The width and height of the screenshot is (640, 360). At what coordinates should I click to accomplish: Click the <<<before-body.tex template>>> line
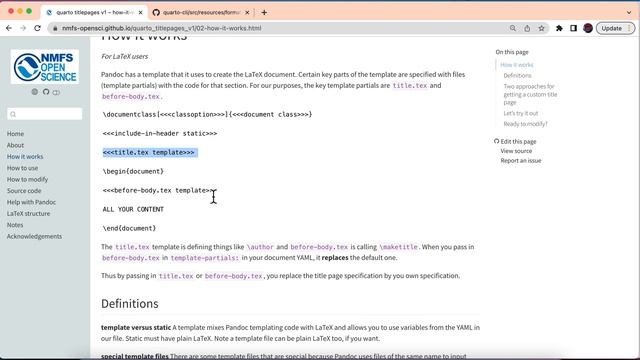[x=159, y=191]
